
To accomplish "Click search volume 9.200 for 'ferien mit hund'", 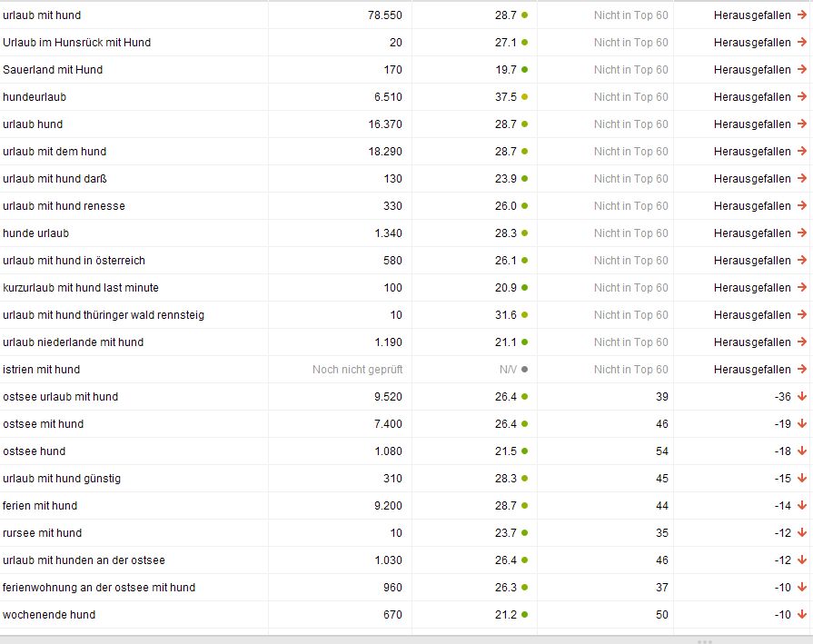I will pyautogui.click(x=388, y=506).
